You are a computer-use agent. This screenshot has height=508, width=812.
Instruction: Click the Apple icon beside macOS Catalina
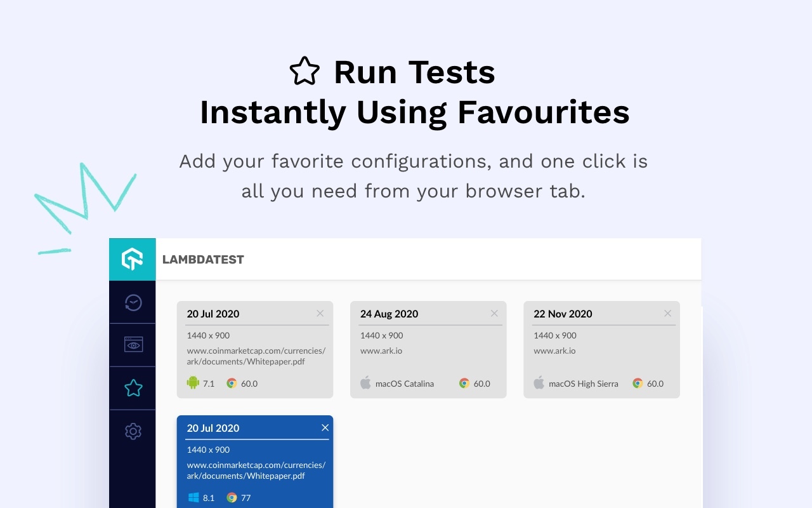pyautogui.click(x=365, y=383)
